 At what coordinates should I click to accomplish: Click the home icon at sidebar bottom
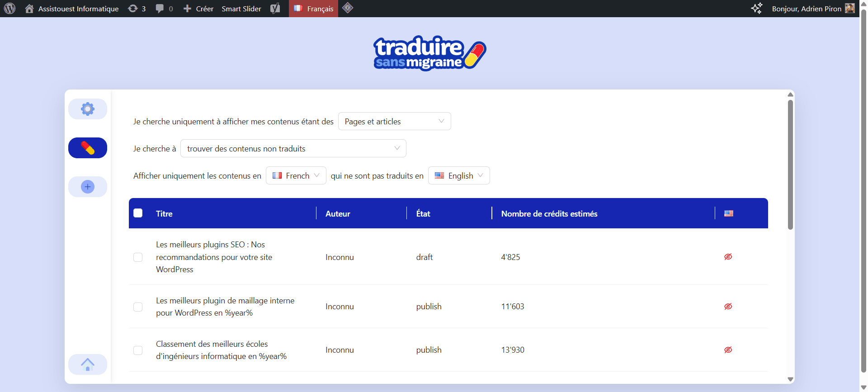(x=88, y=364)
